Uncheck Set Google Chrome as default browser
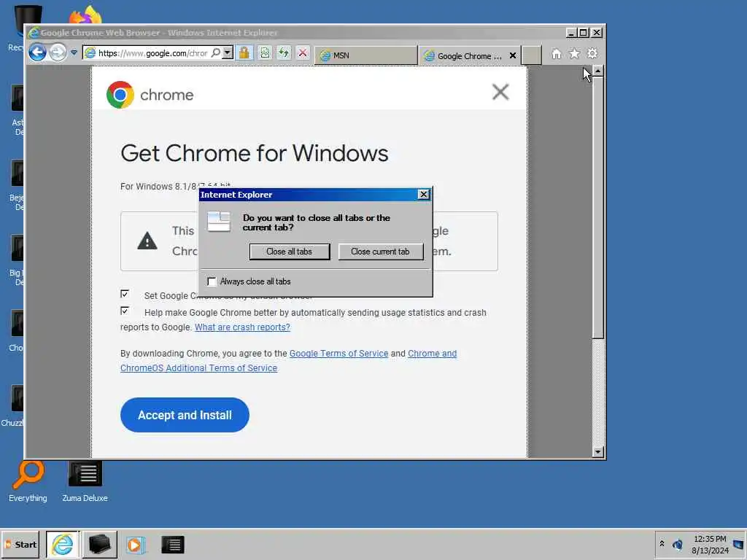 coord(125,294)
